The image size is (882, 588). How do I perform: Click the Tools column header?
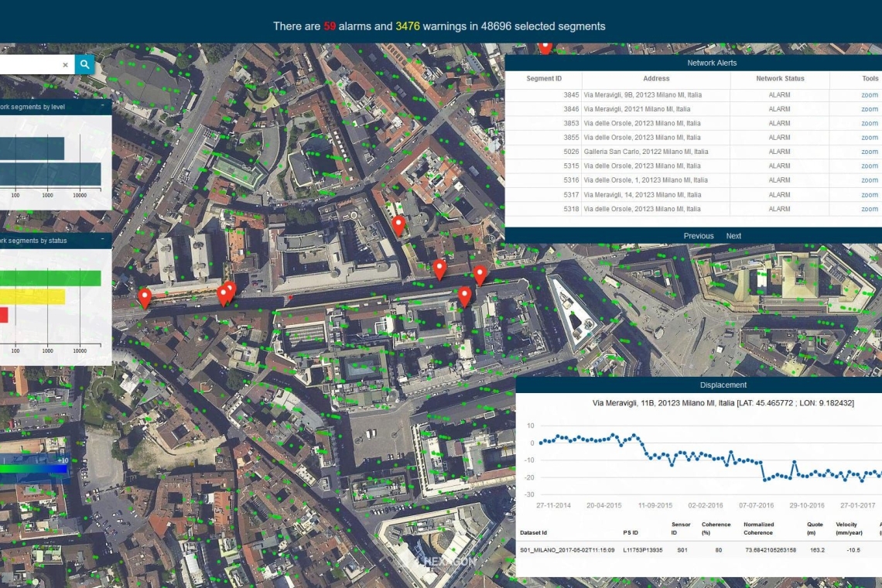tap(870, 79)
